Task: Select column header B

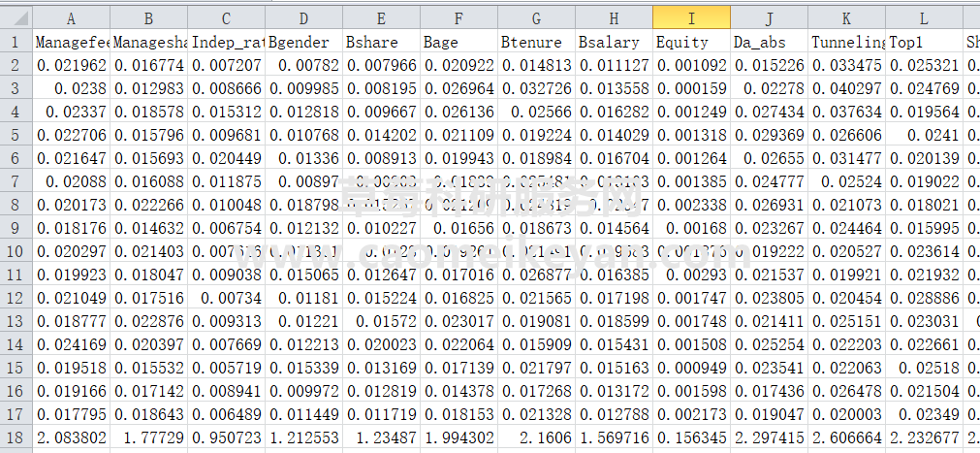Action: coord(148,18)
